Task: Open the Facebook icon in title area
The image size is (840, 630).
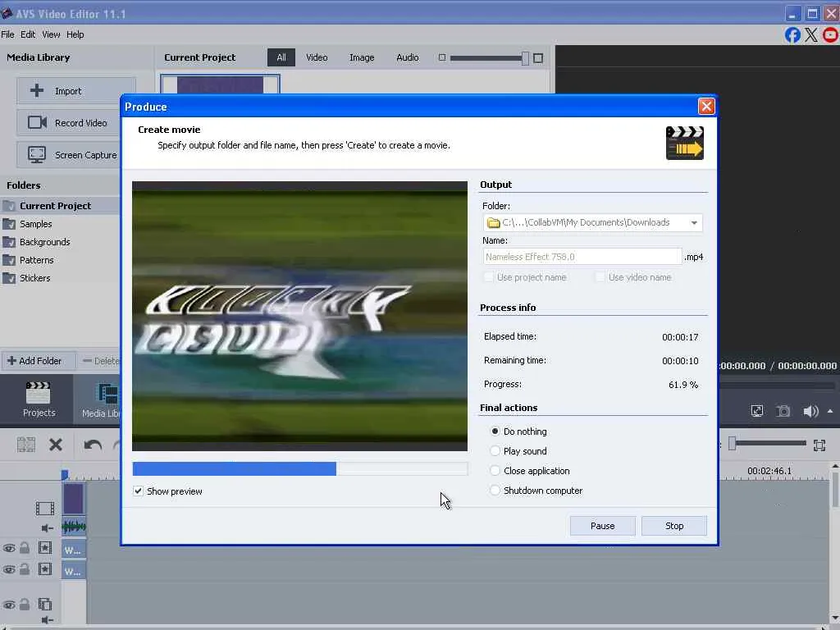Action: coord(792,35)
